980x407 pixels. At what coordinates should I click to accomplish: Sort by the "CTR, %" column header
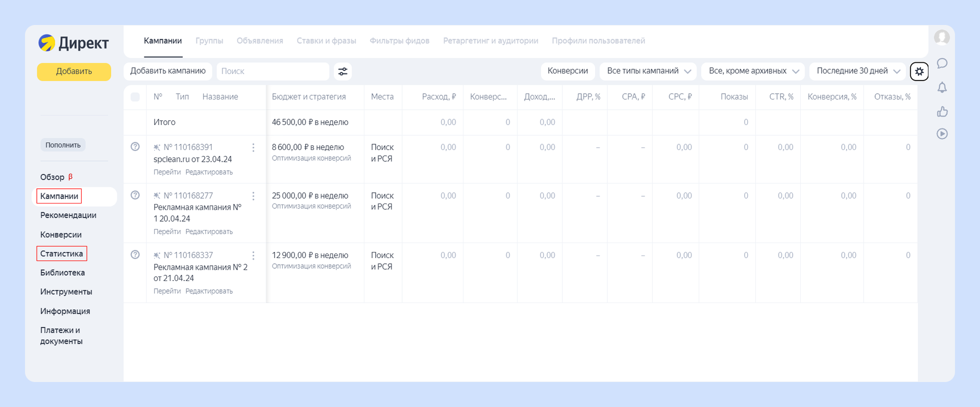781,97
